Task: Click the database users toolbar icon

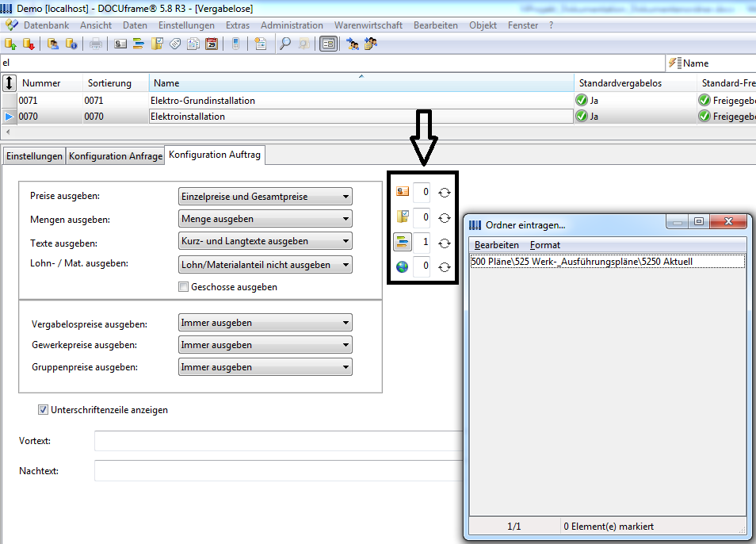Action: pyautogui.click(x=53, y=44)
